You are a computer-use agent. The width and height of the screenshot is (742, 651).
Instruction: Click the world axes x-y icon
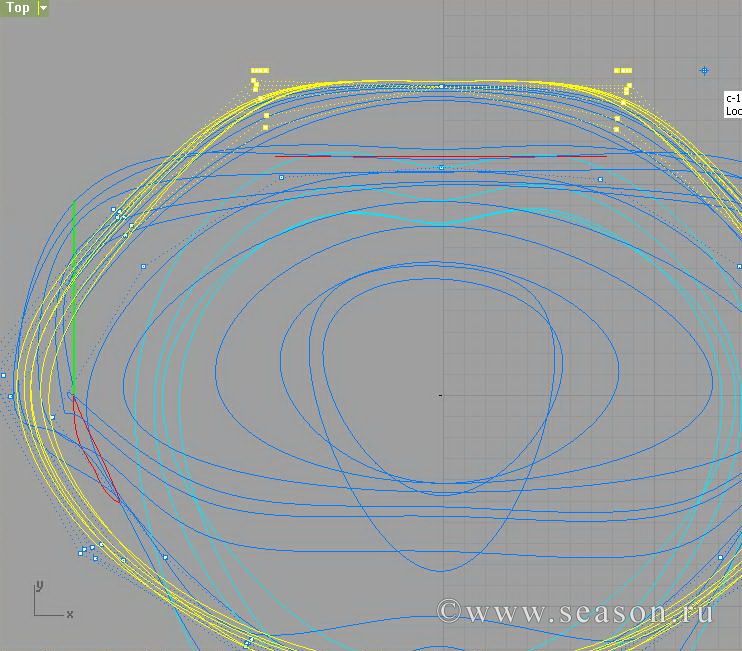click(x=53, y=600)
